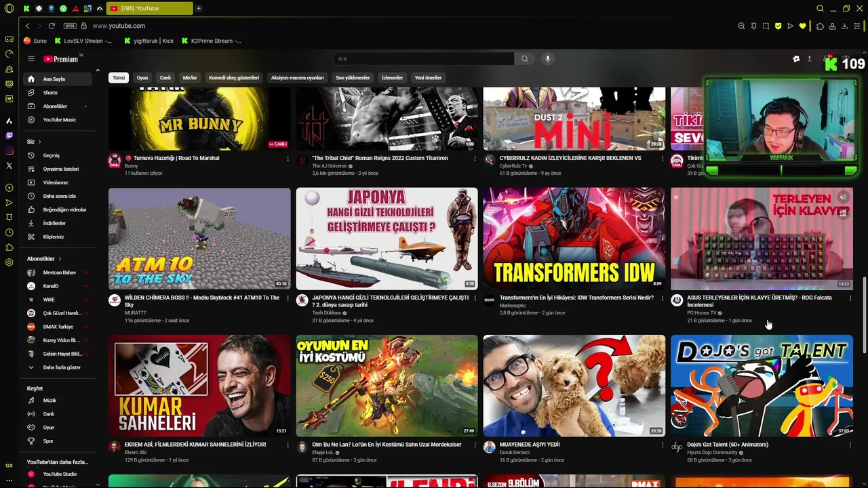Open browser extensions puzzle icon
Image resolution: width=868 pixels, height=488 pixels.
coord(820,26)
